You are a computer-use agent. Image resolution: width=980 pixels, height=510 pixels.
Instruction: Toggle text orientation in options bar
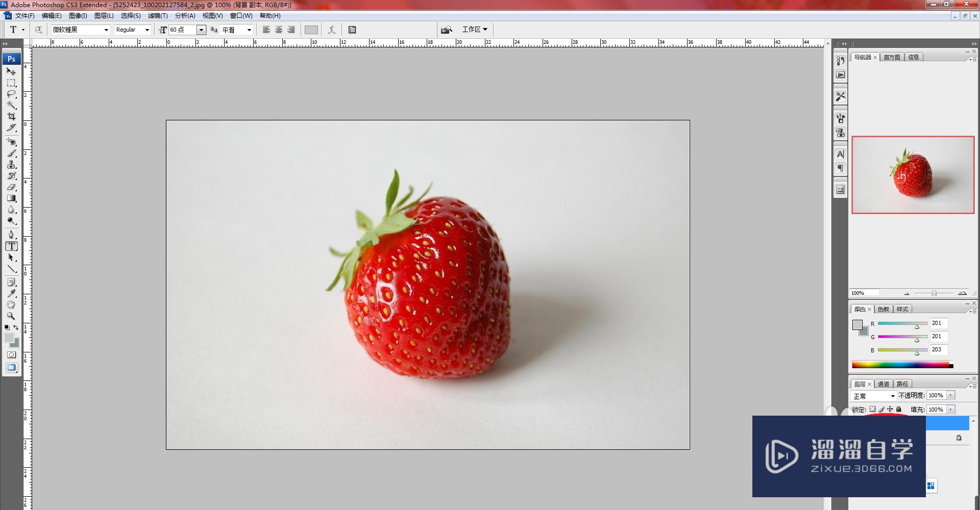coord(38,30)
